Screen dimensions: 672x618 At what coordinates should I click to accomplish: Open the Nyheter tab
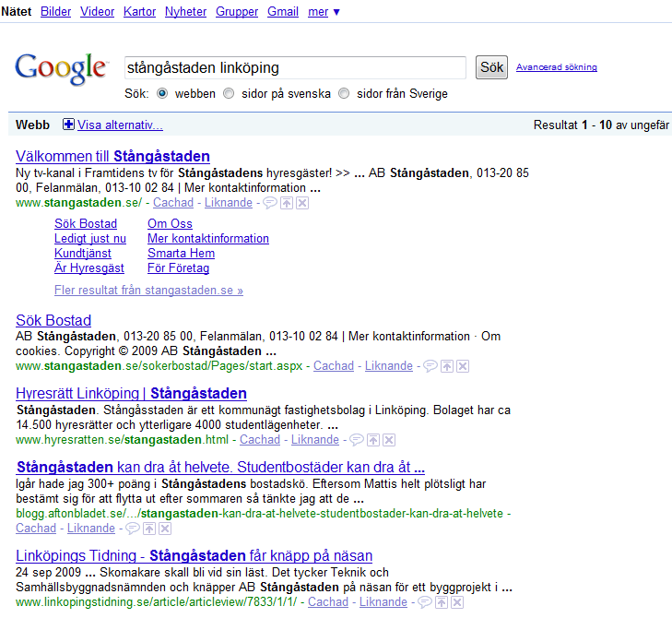tap(185, 12)
